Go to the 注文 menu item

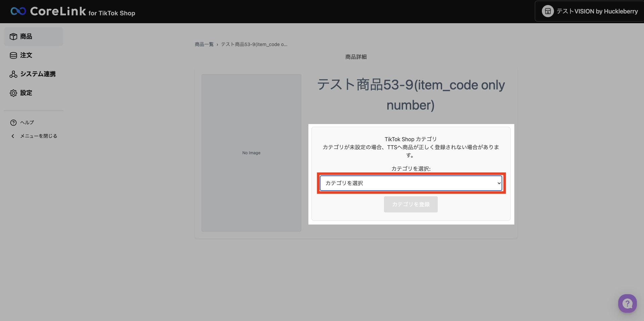pyautogui.click(x=34, y=55)
